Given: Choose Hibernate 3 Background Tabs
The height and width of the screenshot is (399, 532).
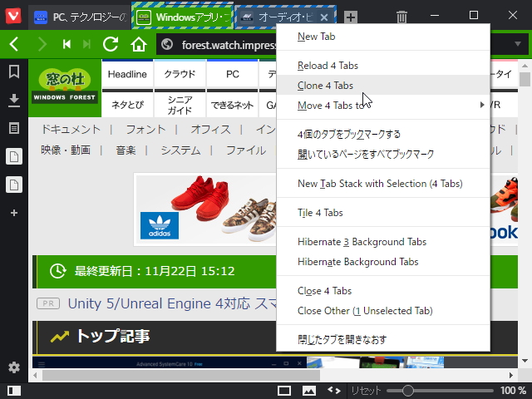Looking at the screenshot, I should 383,242.
